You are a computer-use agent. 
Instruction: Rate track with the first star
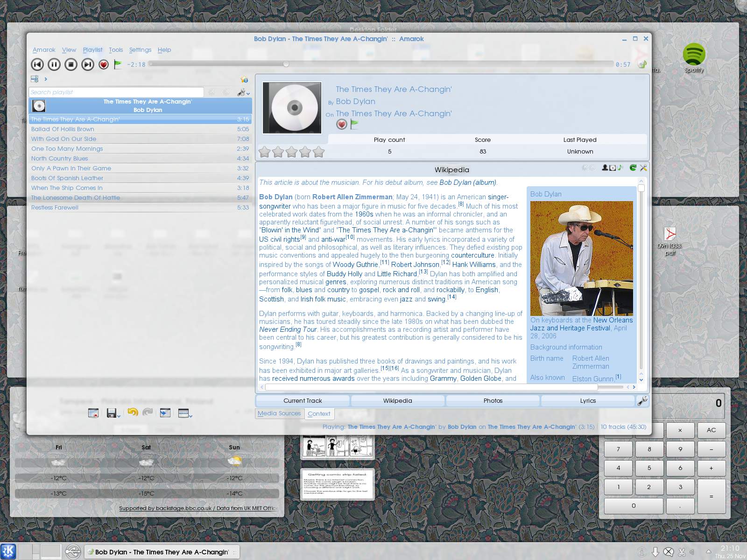264,152
